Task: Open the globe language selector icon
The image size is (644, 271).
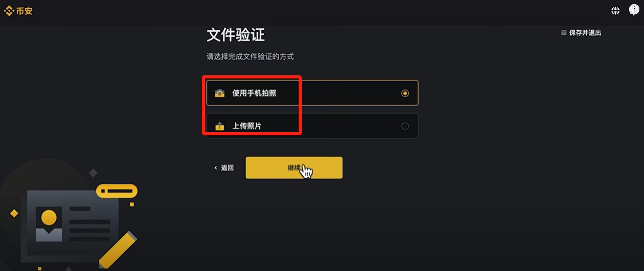Action: (x=615, y=11)
